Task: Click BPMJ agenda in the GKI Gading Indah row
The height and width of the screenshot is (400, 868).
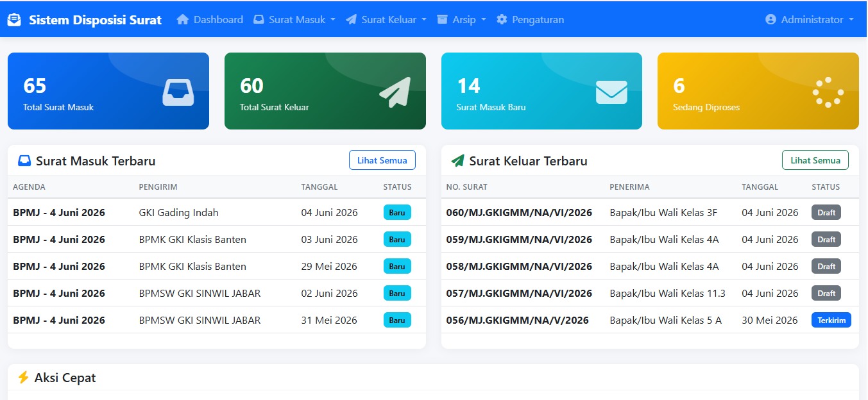Action: pos(59,213)
